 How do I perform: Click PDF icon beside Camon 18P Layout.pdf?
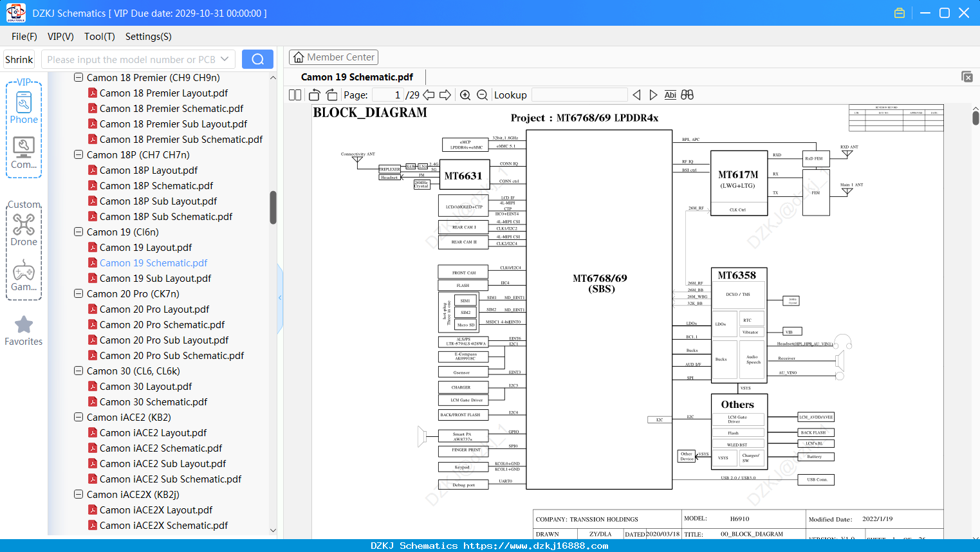click(x=93, y=170)
